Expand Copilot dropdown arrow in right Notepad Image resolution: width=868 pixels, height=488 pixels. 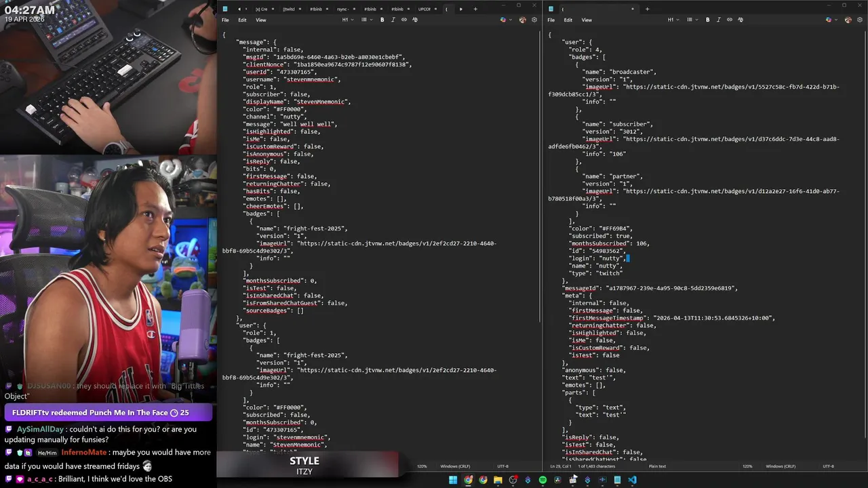coord(835,20)
